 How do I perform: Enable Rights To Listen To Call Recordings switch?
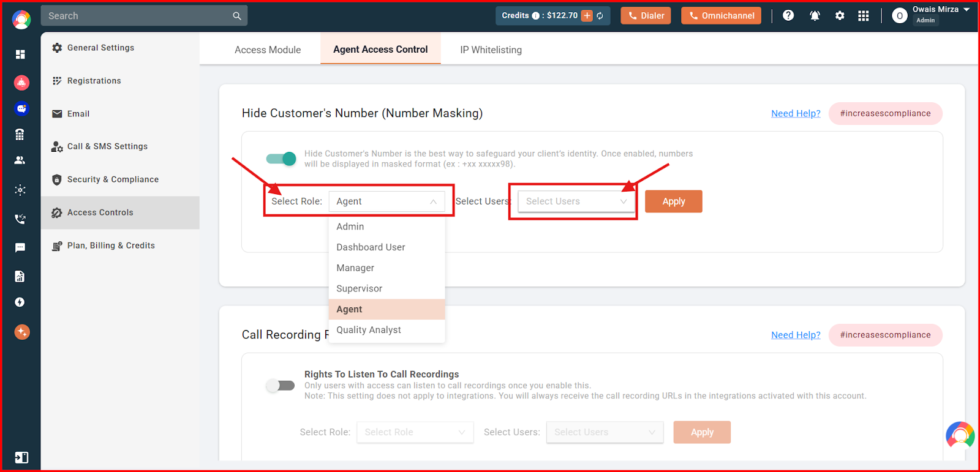click(281, 385)
